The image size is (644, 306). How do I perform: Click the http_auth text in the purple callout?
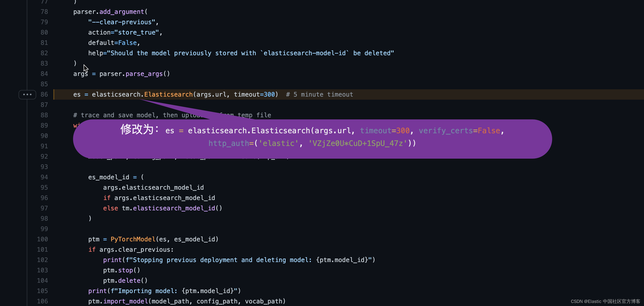[229, 143]
